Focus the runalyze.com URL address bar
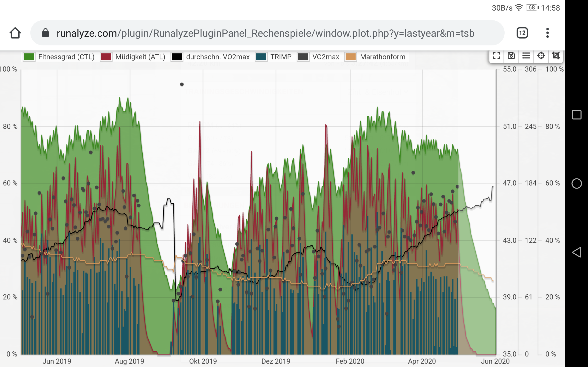Screen dimensions: 588x367 click(x=265, y=33)
